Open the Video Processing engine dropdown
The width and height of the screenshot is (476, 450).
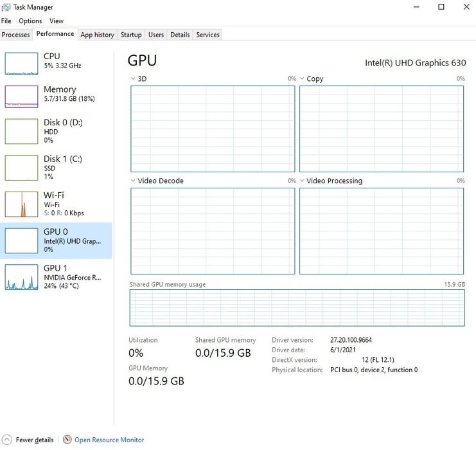click(x=302, y=181)
